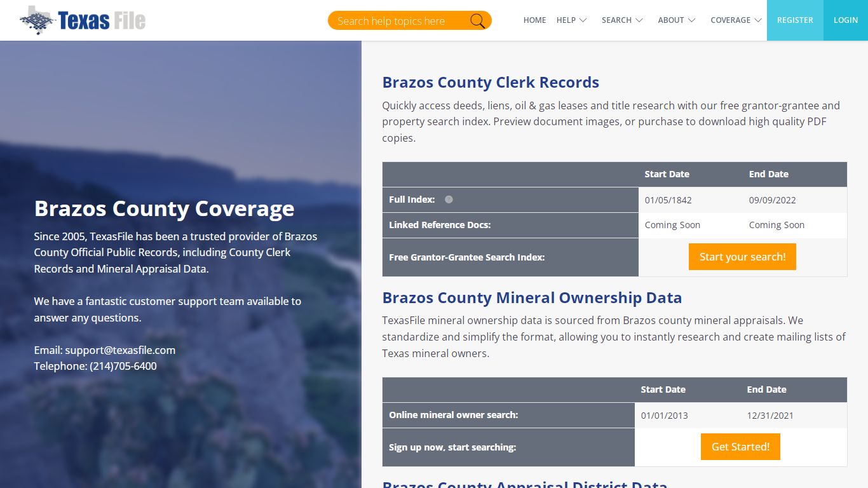This screenshot has height=488, width=868.
Task: Click the support@texasfile.com email text
Action: coord(120,350)
